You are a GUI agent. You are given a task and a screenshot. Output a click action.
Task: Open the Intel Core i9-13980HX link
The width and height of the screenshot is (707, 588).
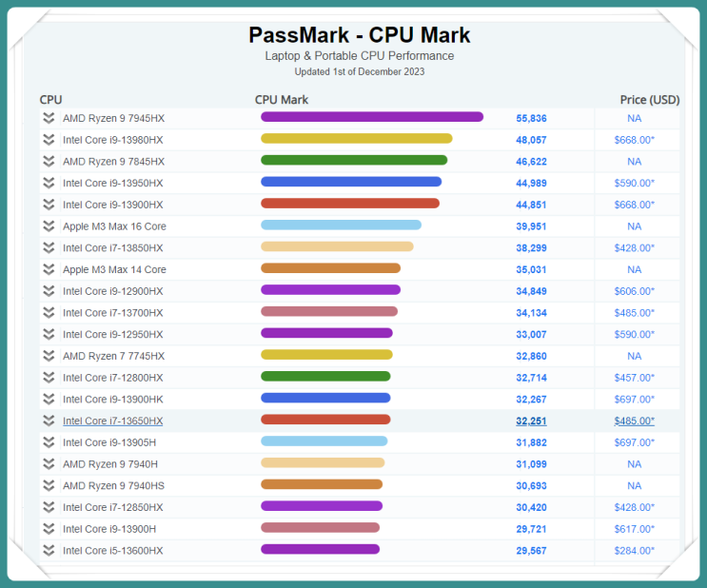tap(112, 140)
